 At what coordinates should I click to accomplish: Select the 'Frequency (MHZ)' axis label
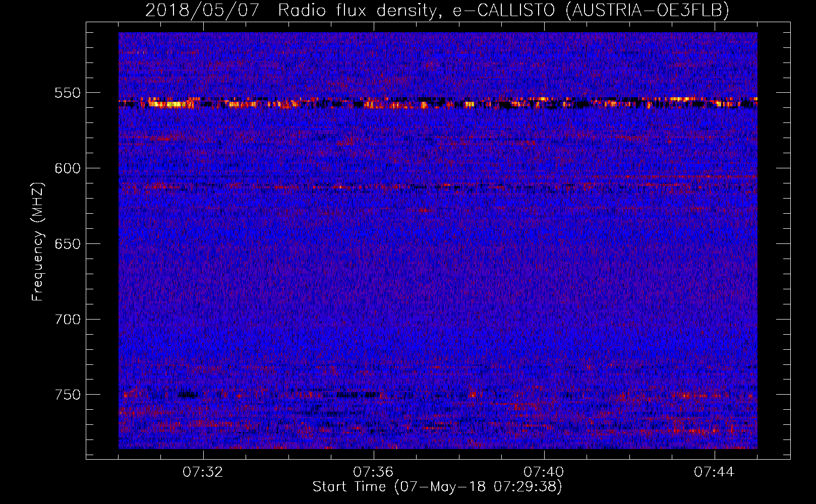coord(37,241)
